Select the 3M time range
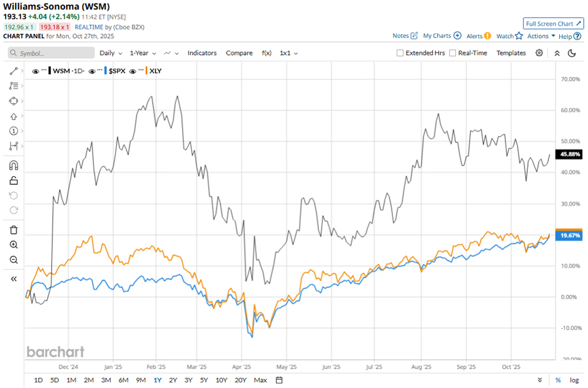 tap(106, 380)
